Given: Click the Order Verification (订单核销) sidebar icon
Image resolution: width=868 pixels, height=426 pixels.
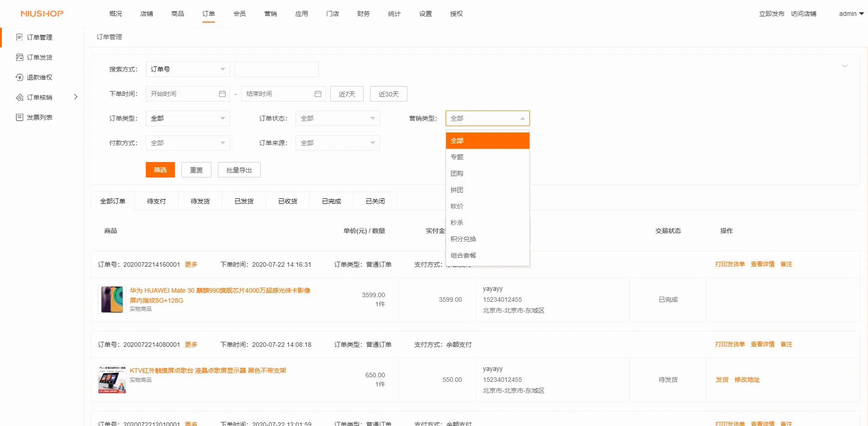Looking at the screenshot, I should point(19,97).
